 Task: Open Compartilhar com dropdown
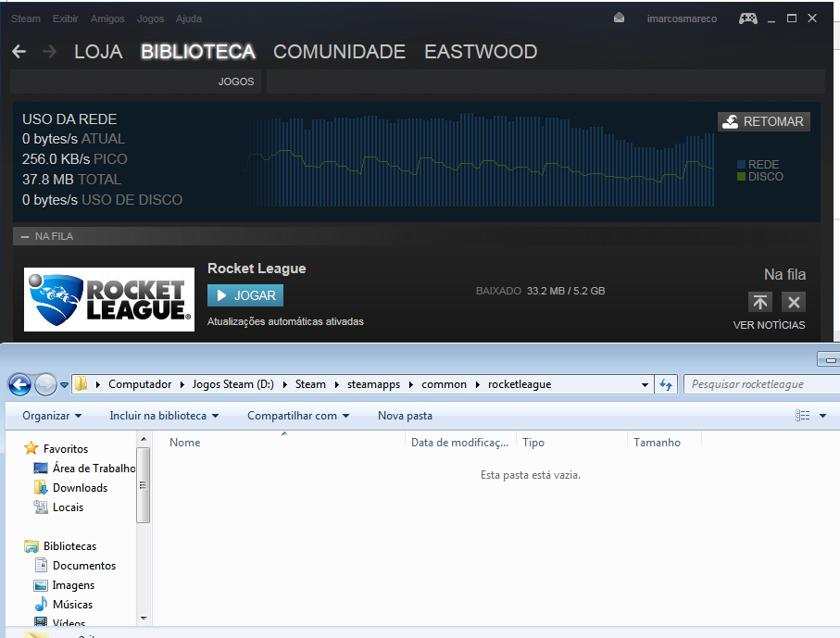(x=298, y=416)
